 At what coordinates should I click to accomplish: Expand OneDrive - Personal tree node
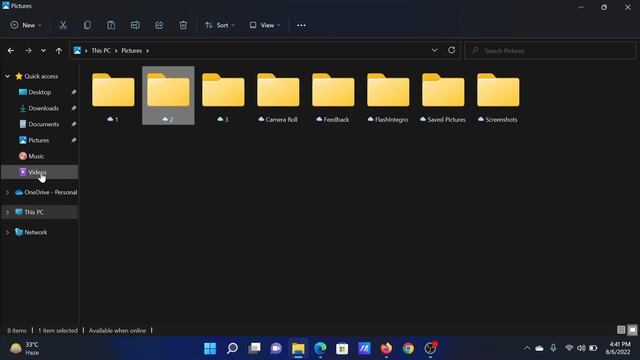(x=7, y=192)
